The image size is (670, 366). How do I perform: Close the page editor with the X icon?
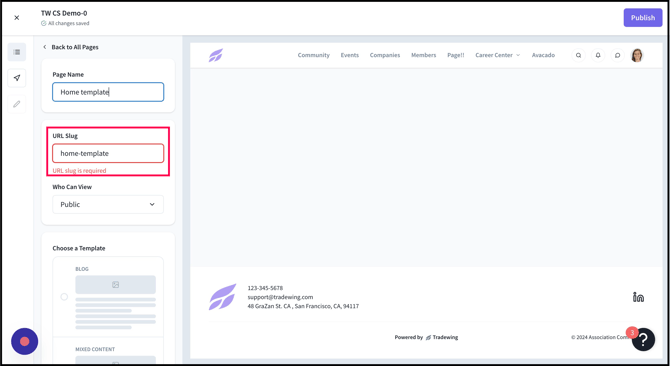(x=17, y=18)
